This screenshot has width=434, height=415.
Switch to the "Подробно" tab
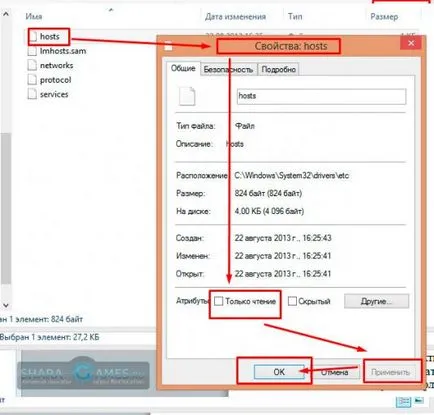coord(278,69)
